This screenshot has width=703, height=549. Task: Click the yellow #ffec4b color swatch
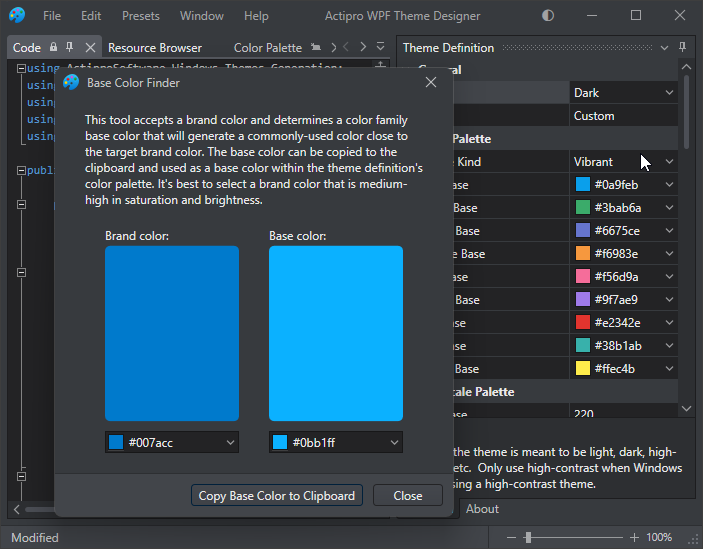pyautogui.click(x=582, y=368)
